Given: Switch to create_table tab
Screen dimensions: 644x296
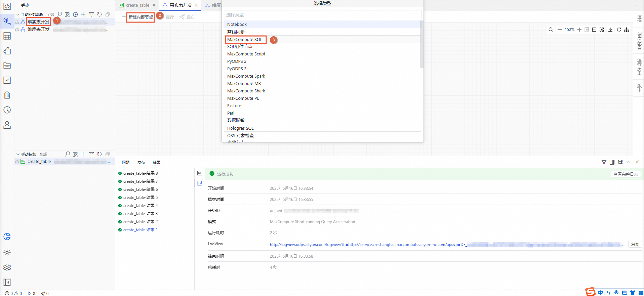Looking at the screenshot, I should (137, 5).
